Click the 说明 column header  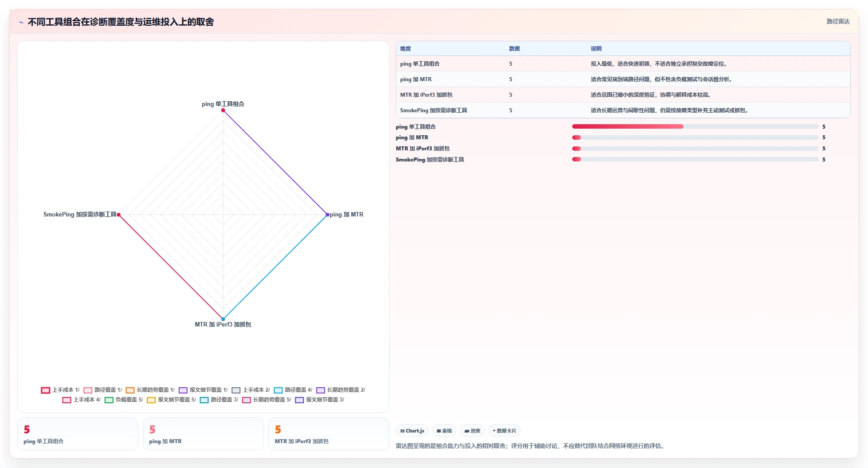point(596,49)
